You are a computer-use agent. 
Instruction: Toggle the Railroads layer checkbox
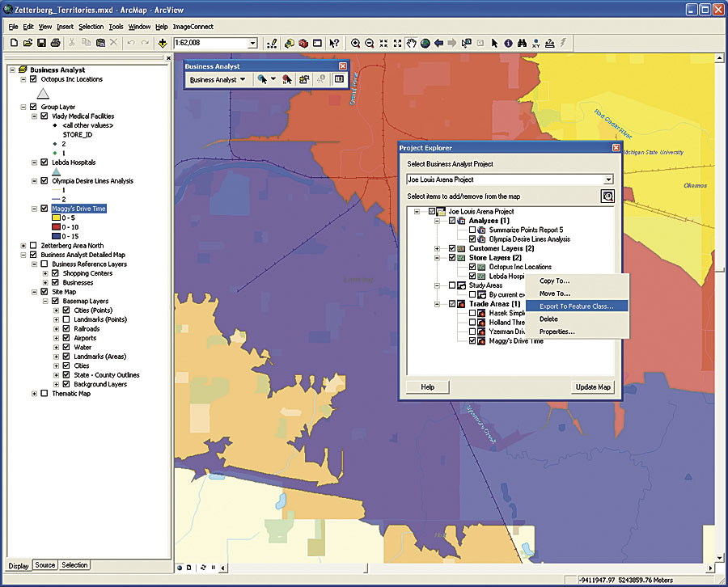[66, 329]
